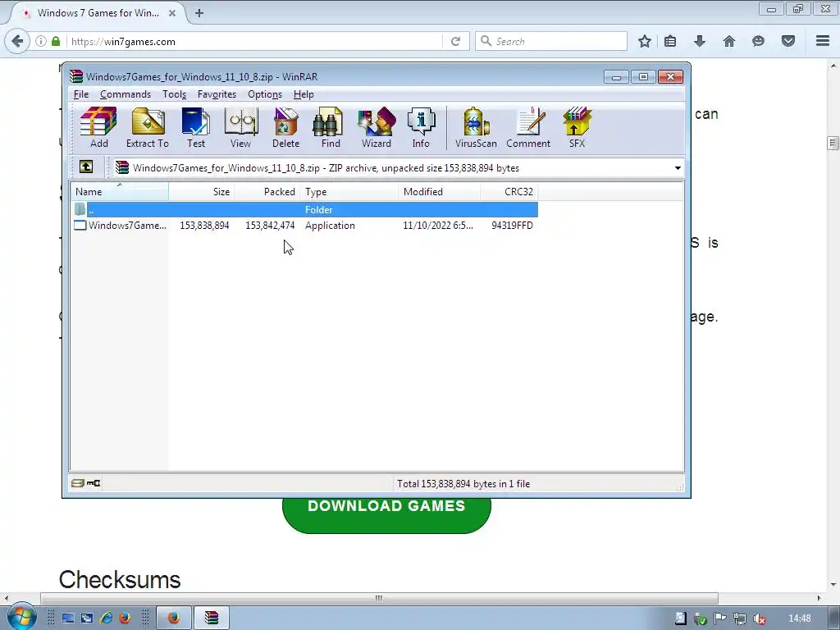Click Show Desktop in quick launch
840x630 pixels.
point(68,619)
